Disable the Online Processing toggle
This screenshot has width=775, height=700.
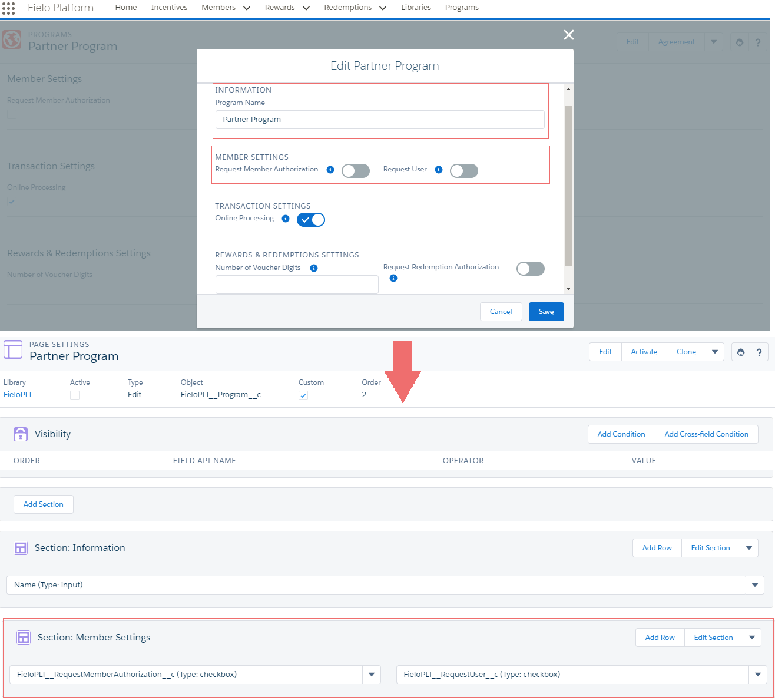(311, 220)
